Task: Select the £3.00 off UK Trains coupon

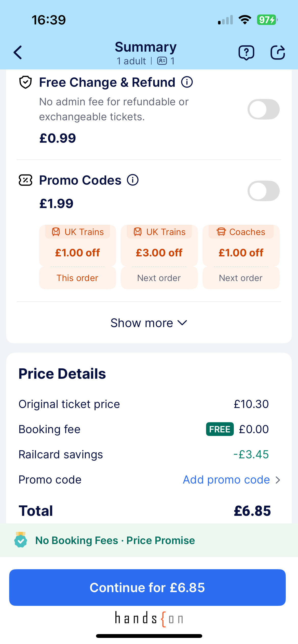Action: 159,257
